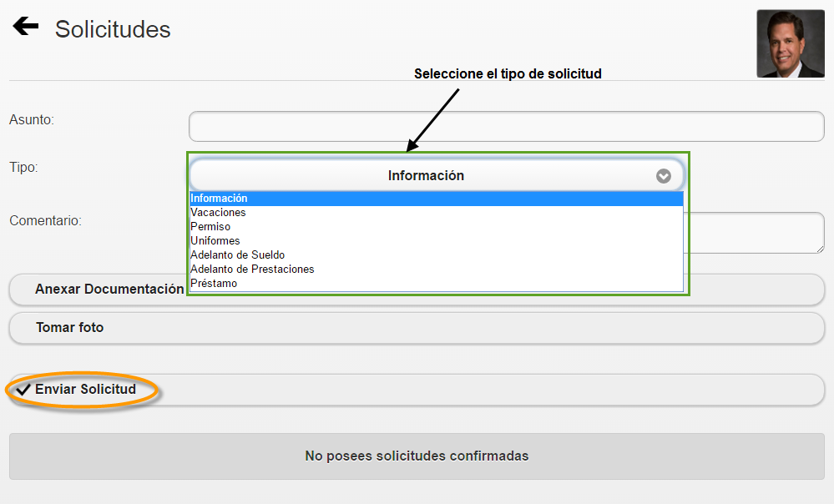Click the checkmark icon beside Enviar Solicitud

25,389
